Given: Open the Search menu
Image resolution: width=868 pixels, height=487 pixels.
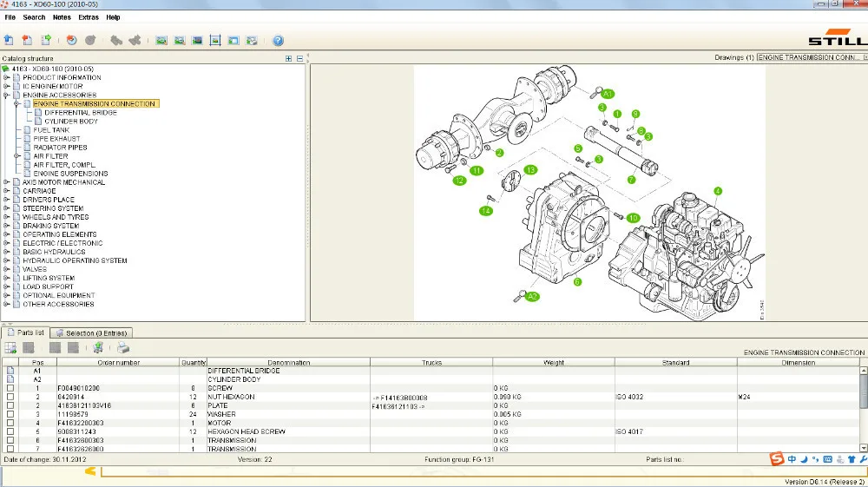Looking at the screenshot, I should [35, 17].
